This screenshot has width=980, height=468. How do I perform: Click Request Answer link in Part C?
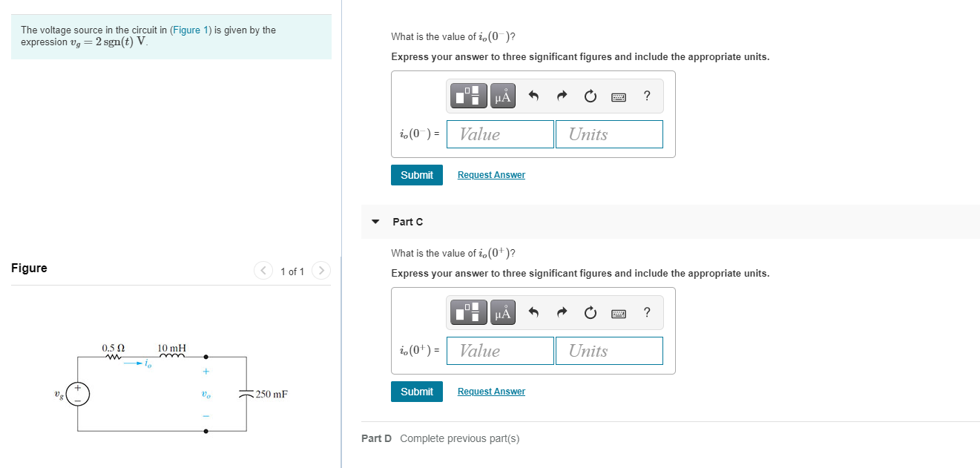pyautogui.click(x=491, y=392)
